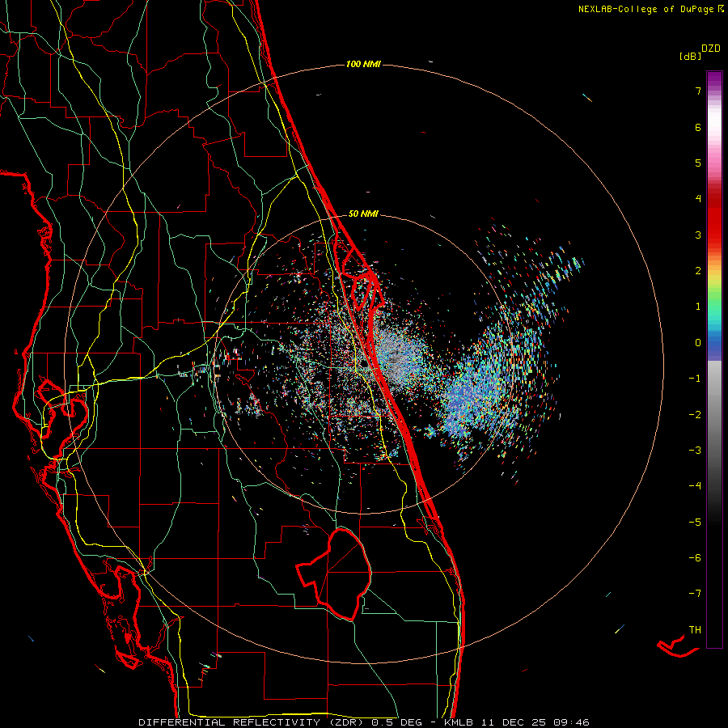728x728 pixels.
Task: Click the 100 NMI range ring label
Action: (x=363, y=64)
